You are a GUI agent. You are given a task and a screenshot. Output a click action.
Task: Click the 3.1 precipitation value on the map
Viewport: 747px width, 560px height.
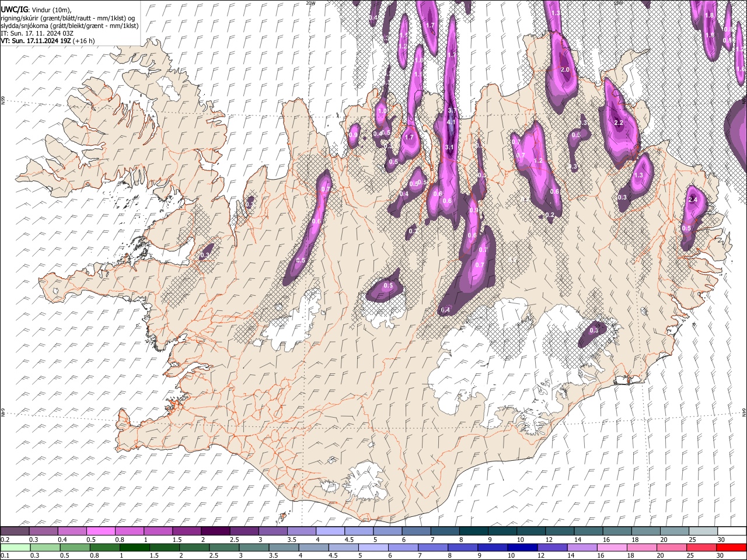tap(449, 148)
